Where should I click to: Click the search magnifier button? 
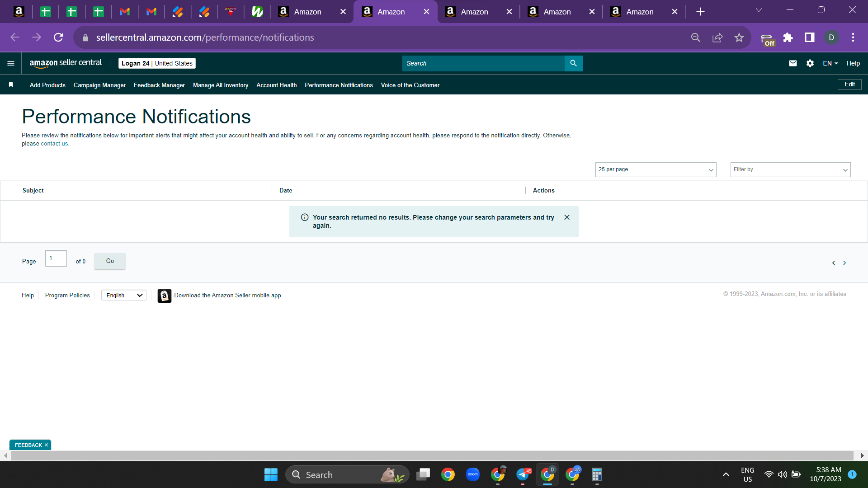573,63
